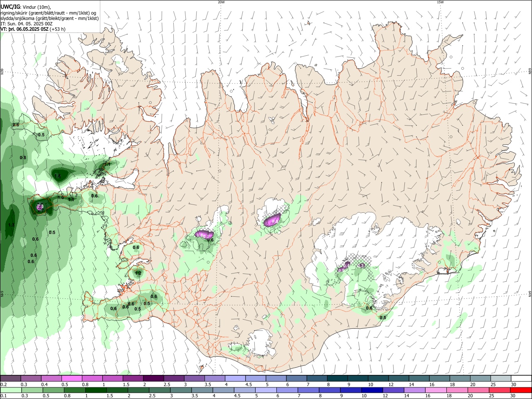Select lower legend swatch between 0.3 and 0.5
This screenshot has height=399, width=532.
32,390
